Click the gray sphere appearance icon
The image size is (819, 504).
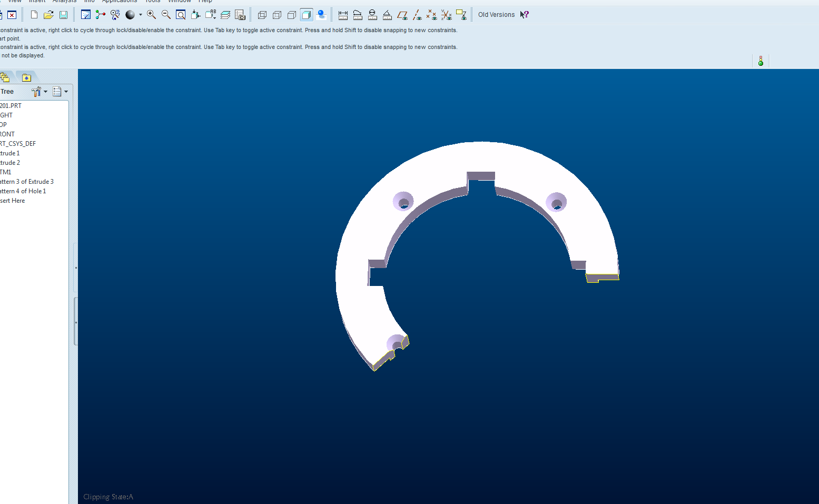[130, 15]
